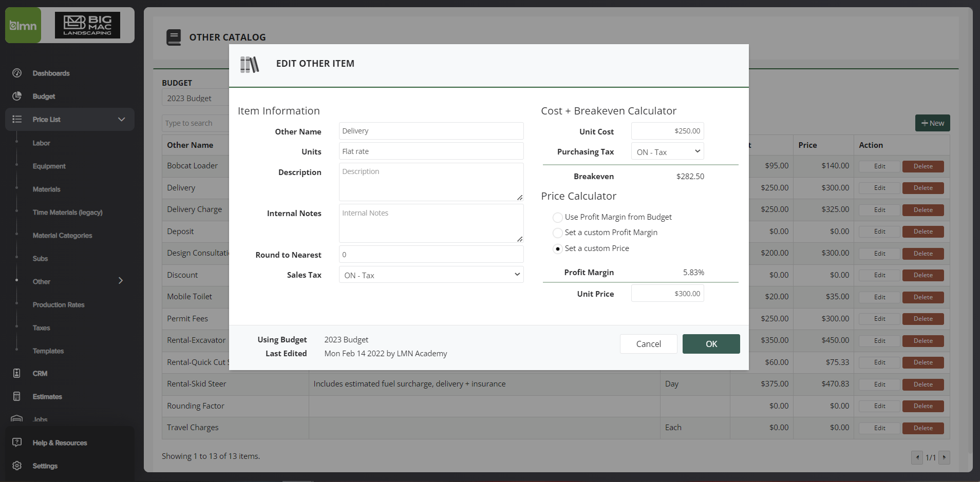
Task: Open the Purchasing Tax dropdown
Action: 667,152
